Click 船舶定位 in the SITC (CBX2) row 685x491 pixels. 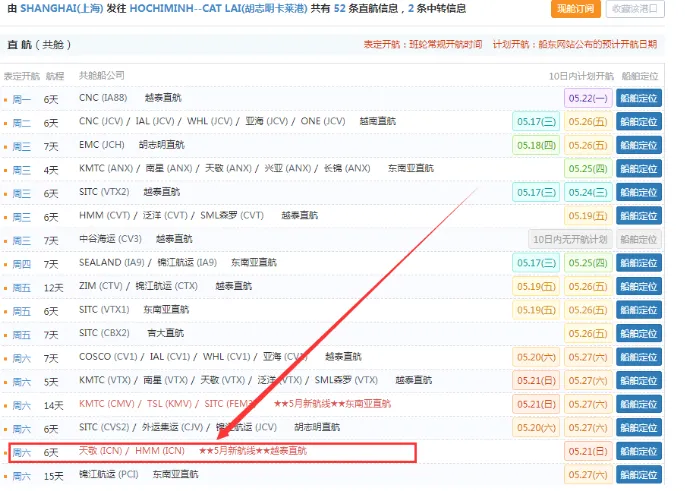pos(639,334)
